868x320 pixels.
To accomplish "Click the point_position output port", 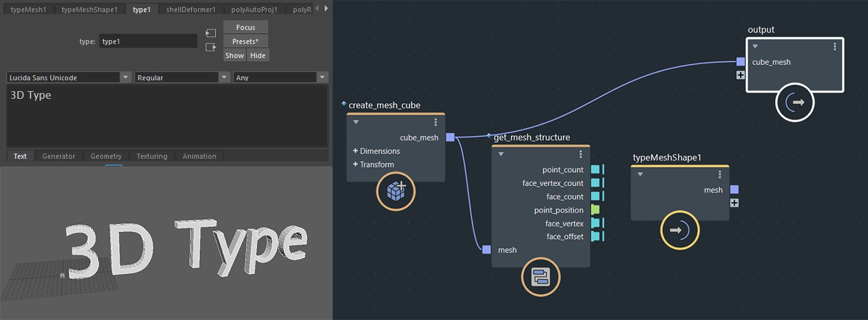I will tap(595, 210).
